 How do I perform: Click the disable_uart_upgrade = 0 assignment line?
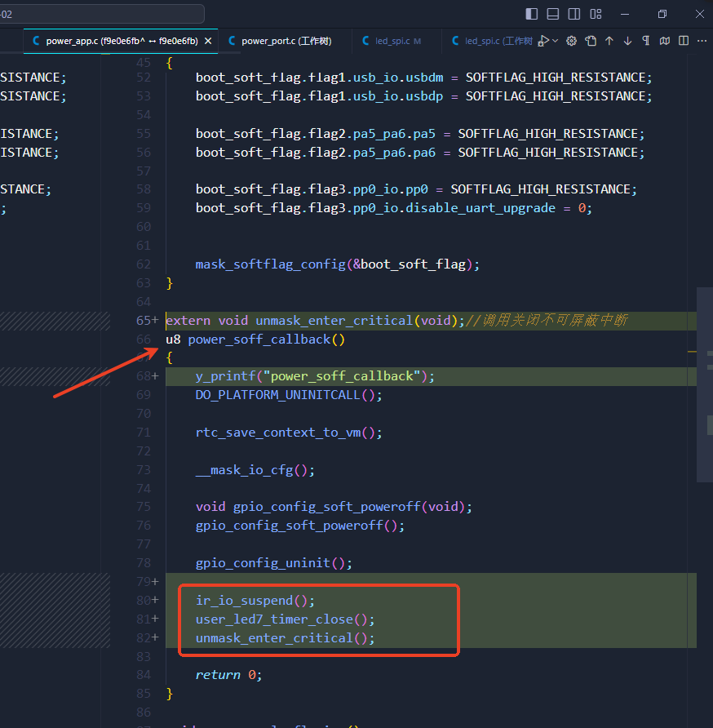(394, 207)
